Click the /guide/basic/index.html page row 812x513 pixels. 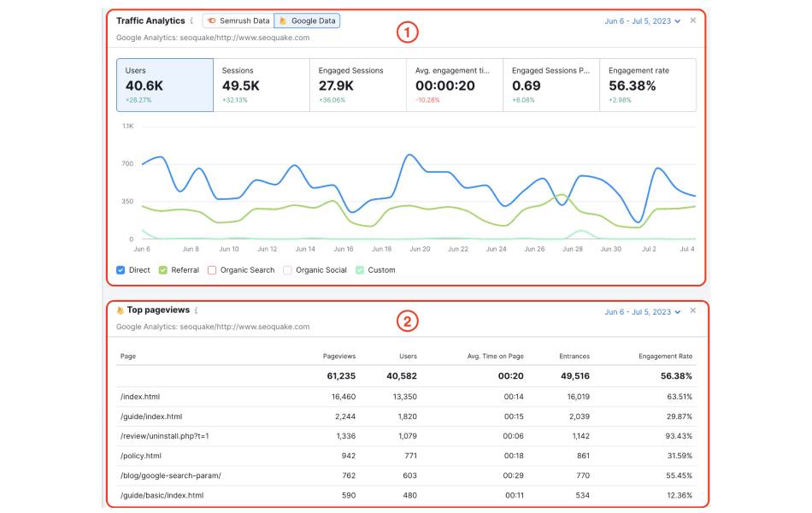click(407, 495)
